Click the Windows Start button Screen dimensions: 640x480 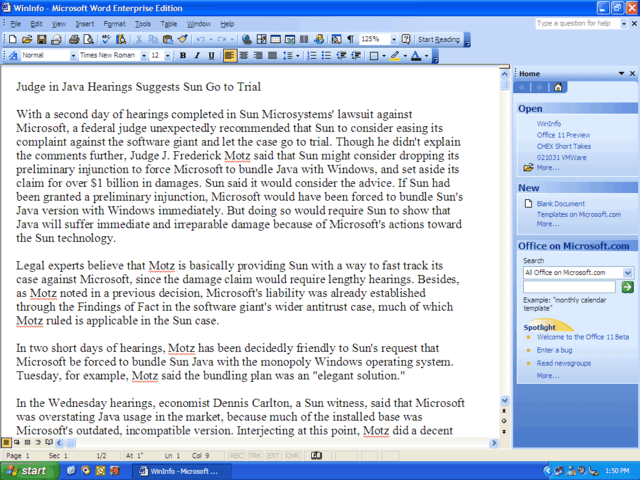click(x=29, y=471)
